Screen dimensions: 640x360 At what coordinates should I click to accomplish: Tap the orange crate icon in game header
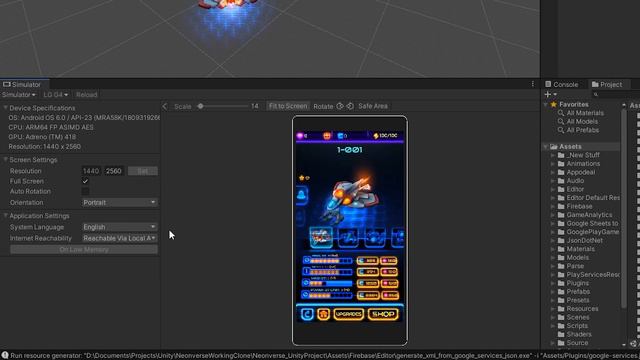327,136
